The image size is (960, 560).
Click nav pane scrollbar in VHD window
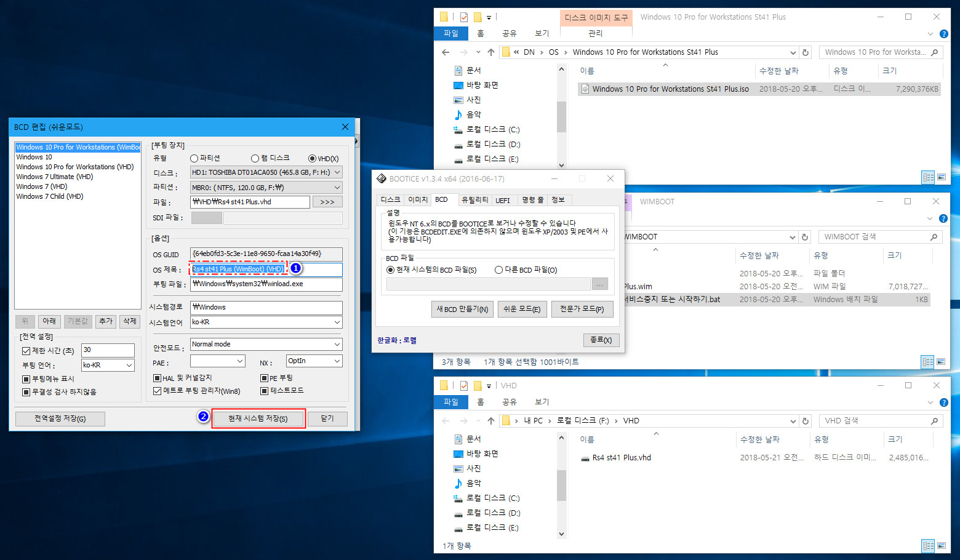coord(561,486)
